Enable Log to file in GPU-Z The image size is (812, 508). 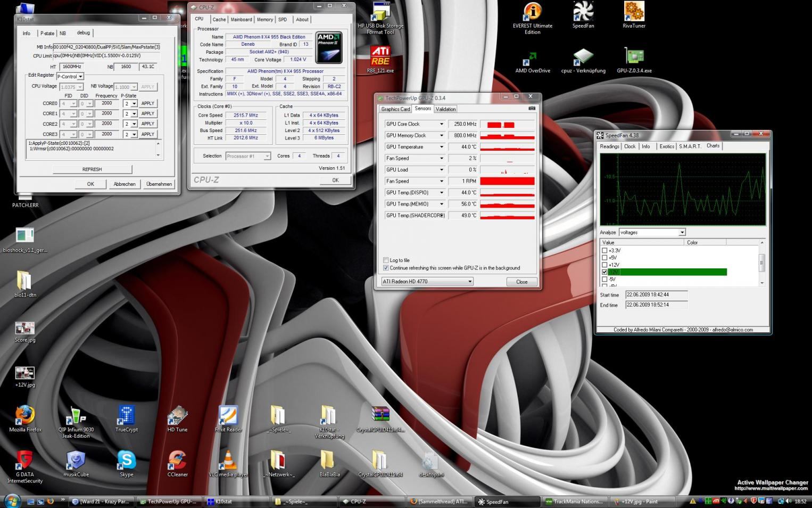tap(386, 260)
